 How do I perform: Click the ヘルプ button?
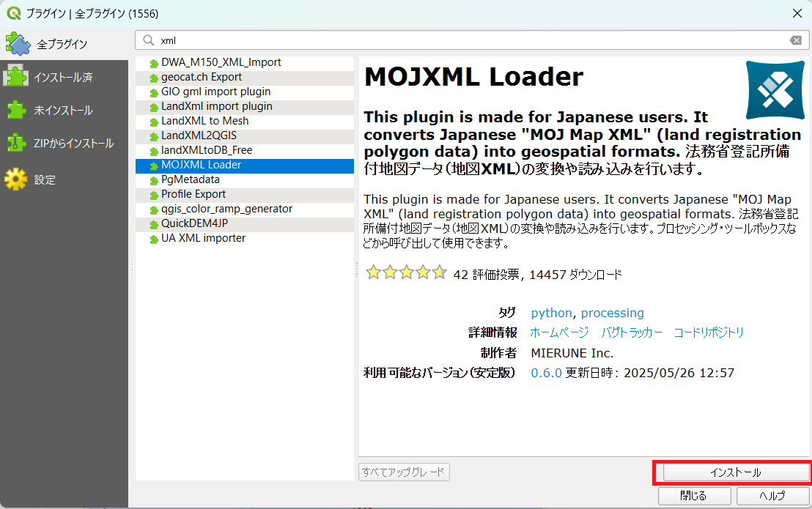coord(772,496)
